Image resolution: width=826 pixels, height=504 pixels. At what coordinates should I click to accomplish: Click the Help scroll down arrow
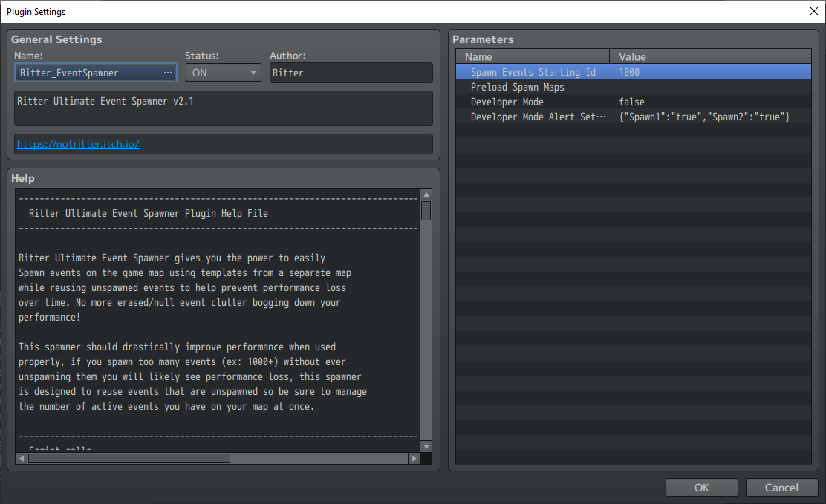426,447
